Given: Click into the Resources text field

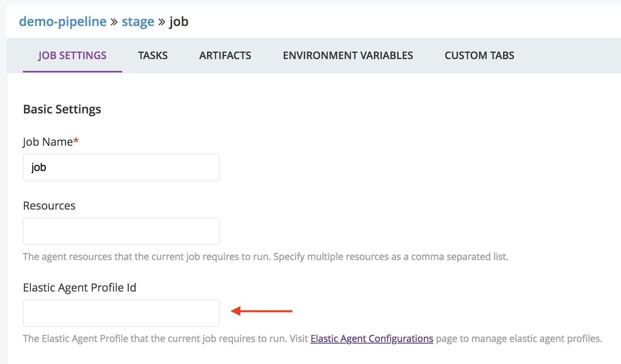Looking at the screenshot, I should click(x=121, y=231).
